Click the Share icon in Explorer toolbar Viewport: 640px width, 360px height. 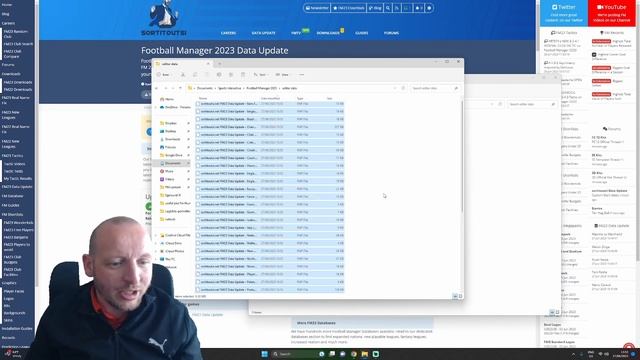pyautogui.click(x=231, y=75)
